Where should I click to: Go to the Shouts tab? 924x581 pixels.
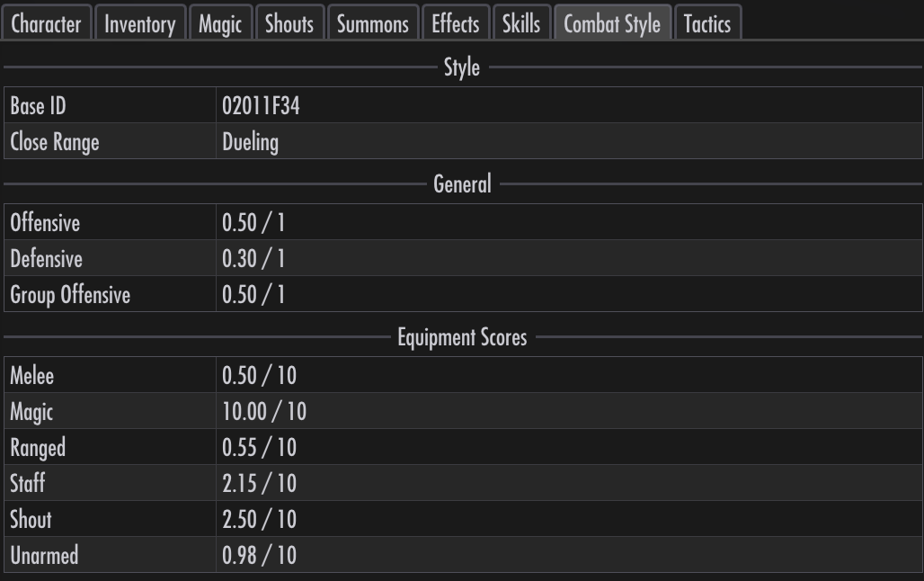click(289, 22)
